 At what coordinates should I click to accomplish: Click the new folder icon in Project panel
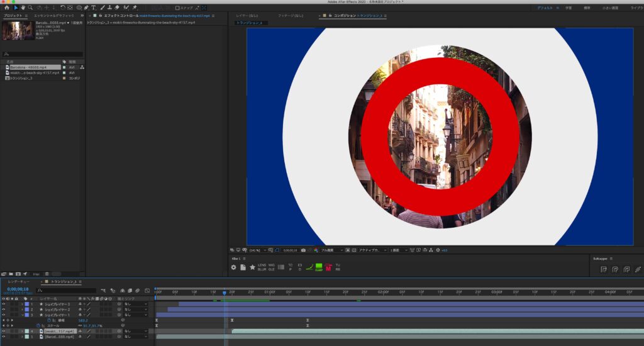click(x=11, y=274)
